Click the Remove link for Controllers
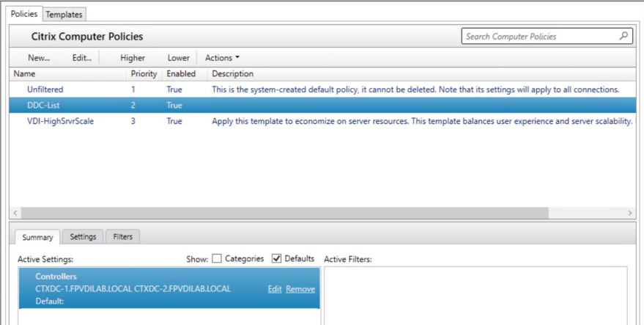 pos(300,289)
